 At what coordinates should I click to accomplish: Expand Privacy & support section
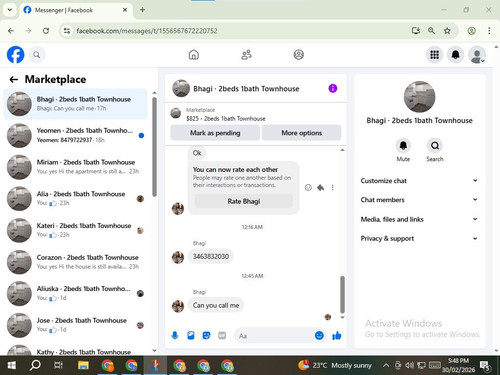click(419, 238)
